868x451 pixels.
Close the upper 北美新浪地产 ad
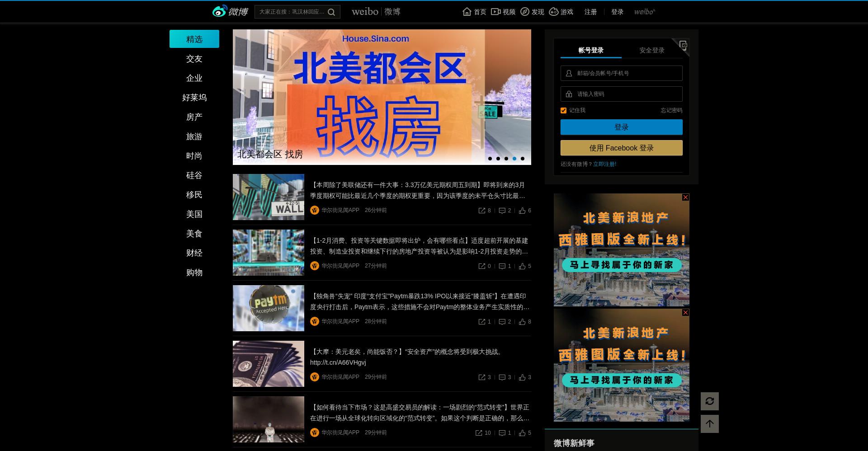point(685,197)
